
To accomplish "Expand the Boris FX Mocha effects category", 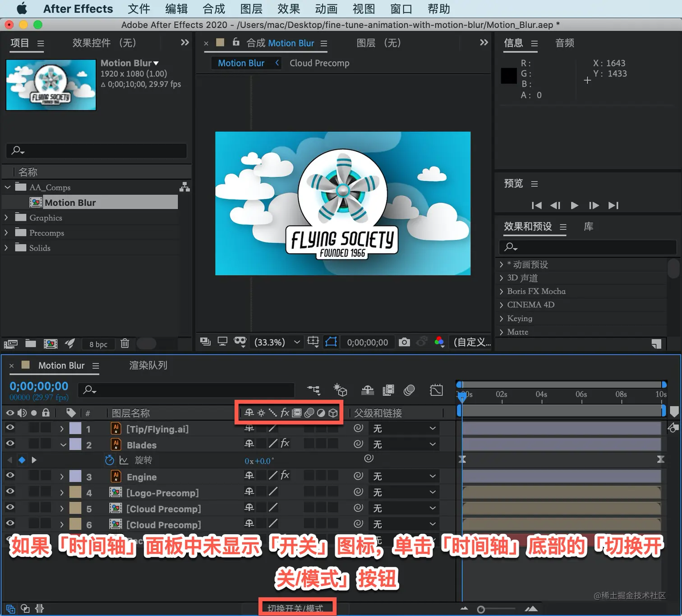I will (x=501, y=292).
